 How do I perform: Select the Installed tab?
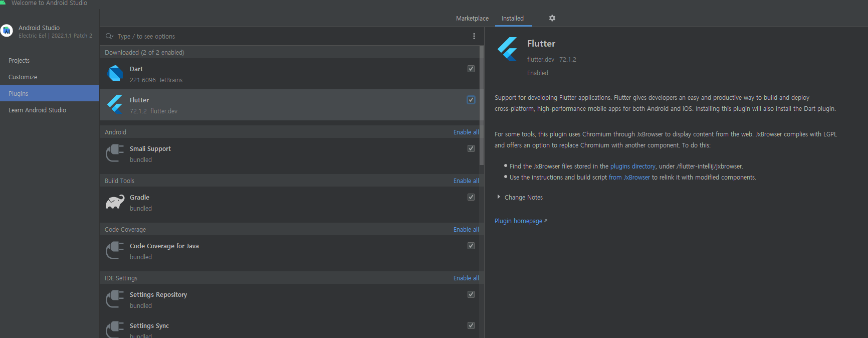(513, 18)
